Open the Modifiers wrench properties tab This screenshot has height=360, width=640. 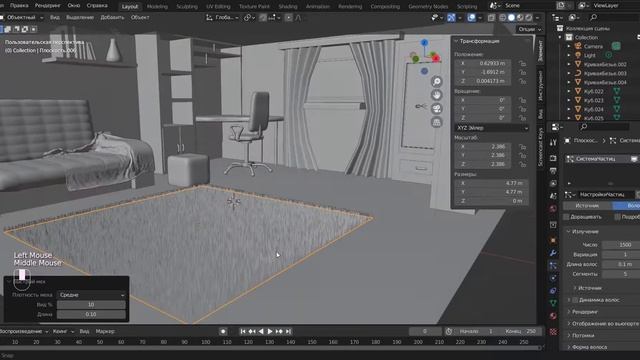coord(553,253)
